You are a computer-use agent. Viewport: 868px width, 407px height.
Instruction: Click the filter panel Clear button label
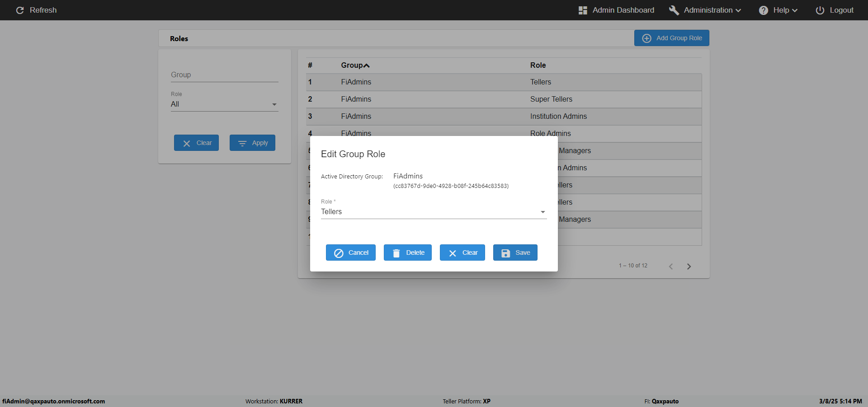coord(204,143)
